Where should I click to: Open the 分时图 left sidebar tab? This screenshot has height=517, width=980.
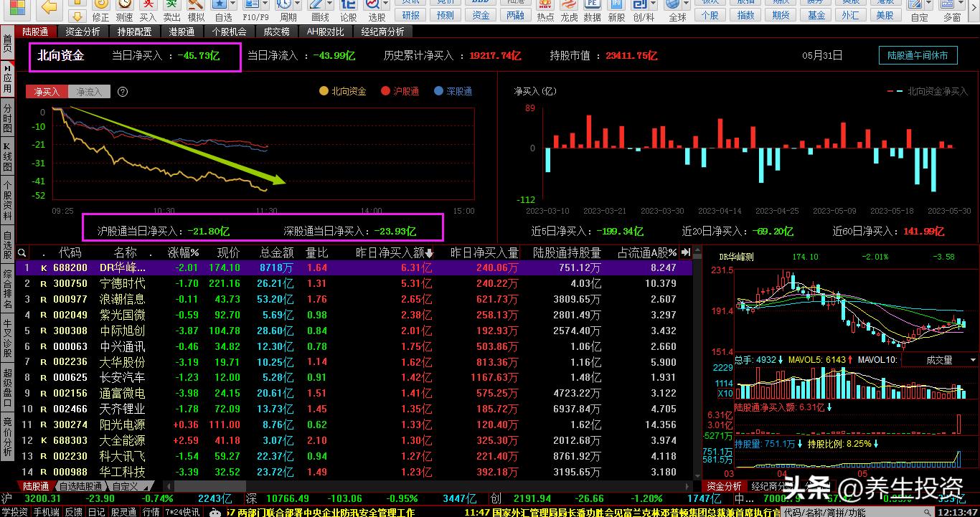point(7,118)
